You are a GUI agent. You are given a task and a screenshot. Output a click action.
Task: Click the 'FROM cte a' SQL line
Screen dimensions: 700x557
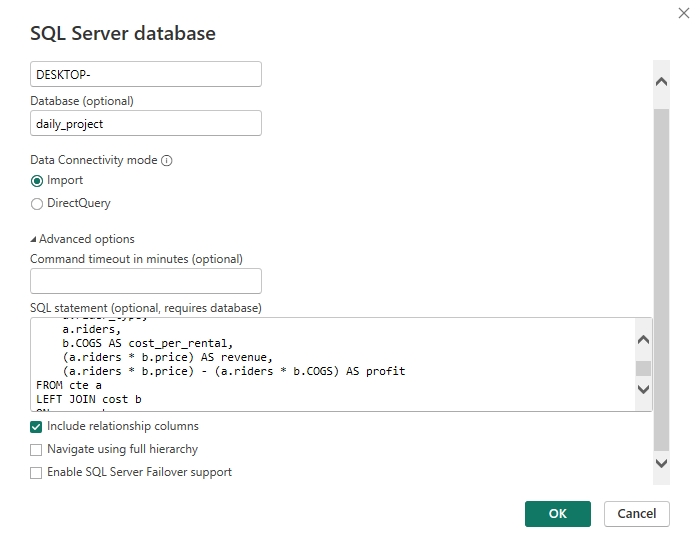coord(69,385)
